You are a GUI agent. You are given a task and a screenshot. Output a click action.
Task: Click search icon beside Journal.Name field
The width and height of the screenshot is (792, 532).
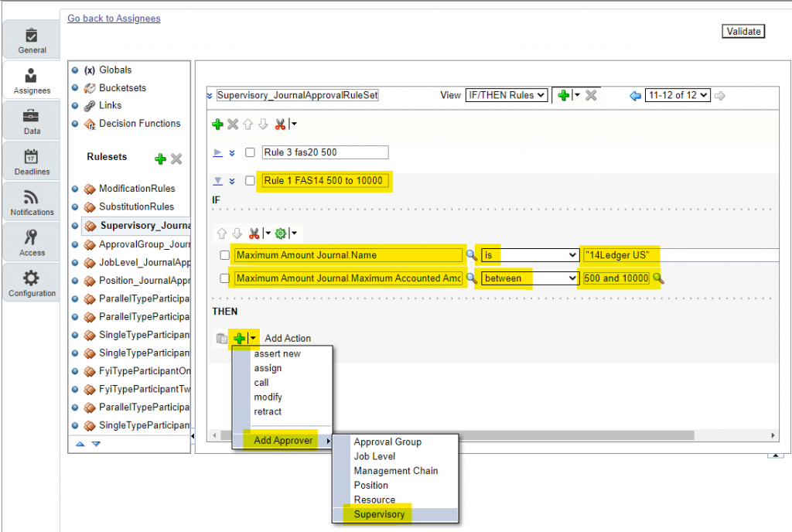coord(470,255)
